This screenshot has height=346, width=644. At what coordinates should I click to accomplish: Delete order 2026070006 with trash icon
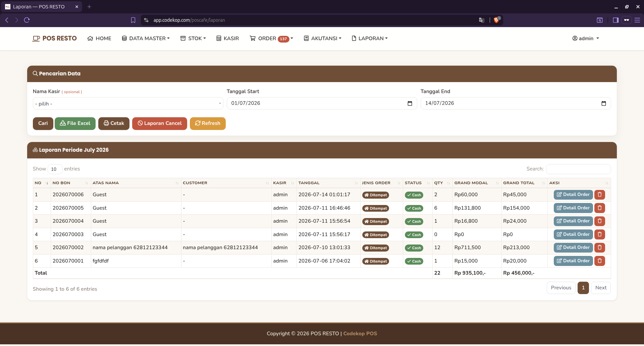pos(599,195)
